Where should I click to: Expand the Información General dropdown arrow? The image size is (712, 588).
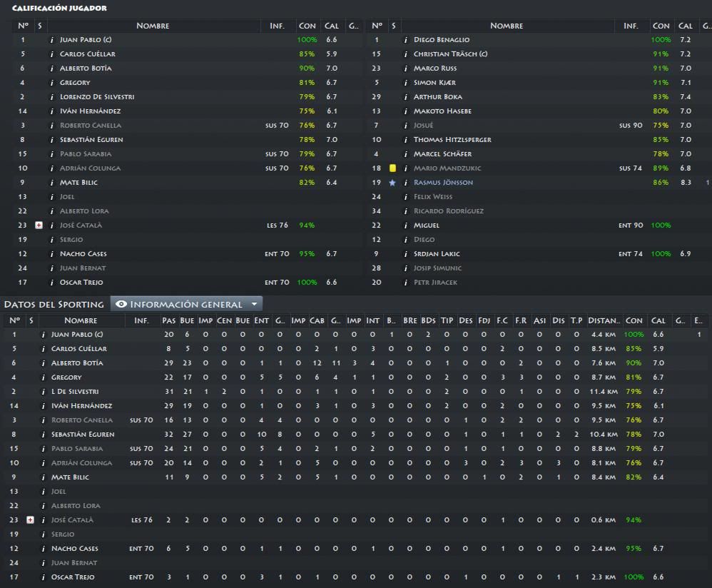(x=254, y=304)
